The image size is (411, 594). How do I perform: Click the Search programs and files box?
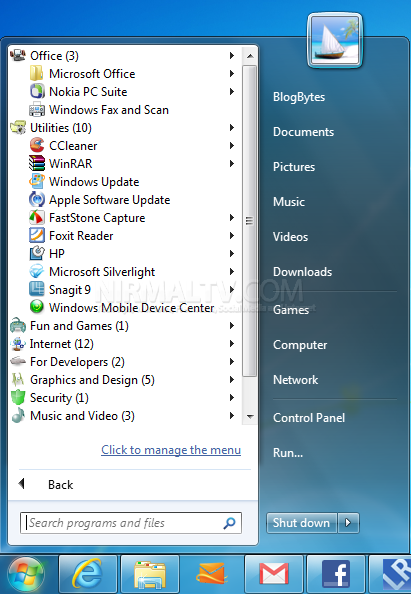131,523
